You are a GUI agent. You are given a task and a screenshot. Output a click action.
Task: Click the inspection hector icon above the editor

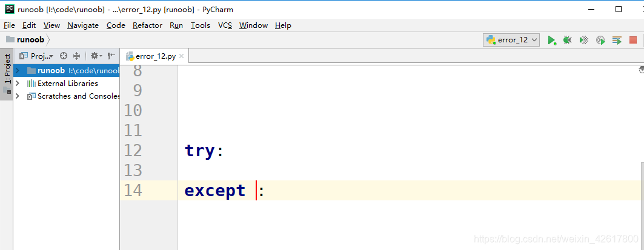(x=642, y=70)
